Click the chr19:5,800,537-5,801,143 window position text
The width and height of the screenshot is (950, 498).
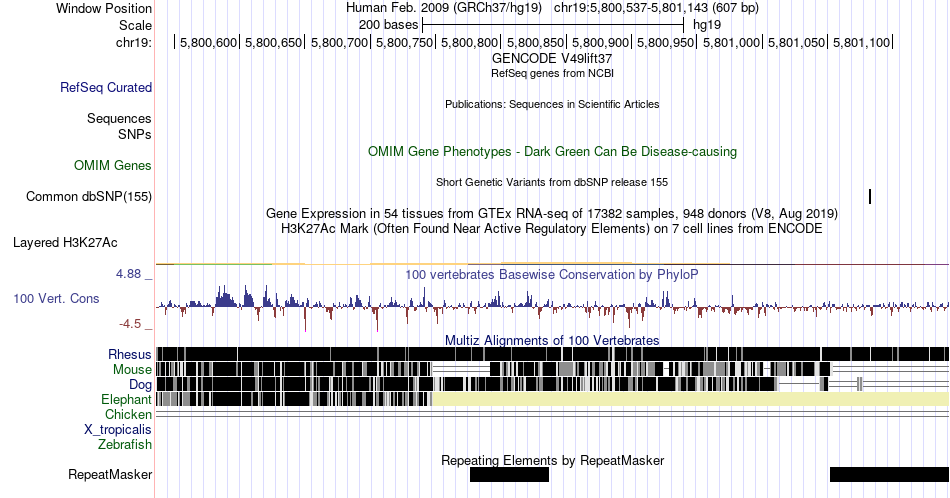click(x=656, y=8)
